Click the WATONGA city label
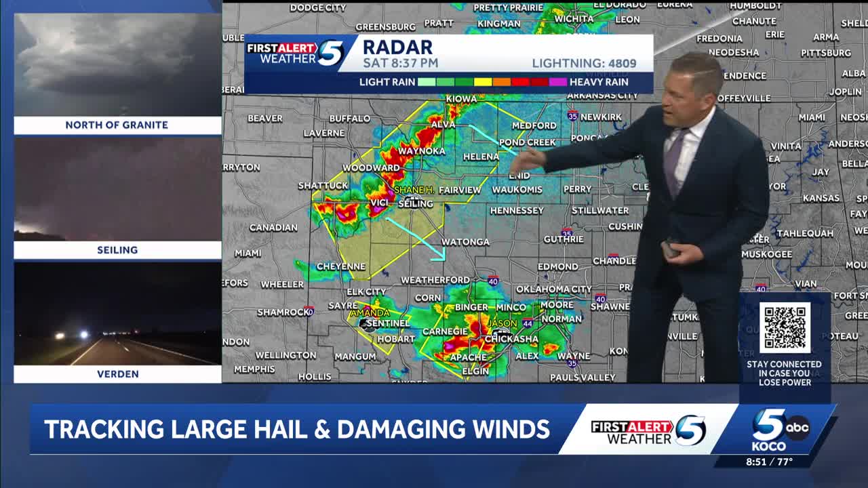This screenshot has width=868, height=488. 465,242
